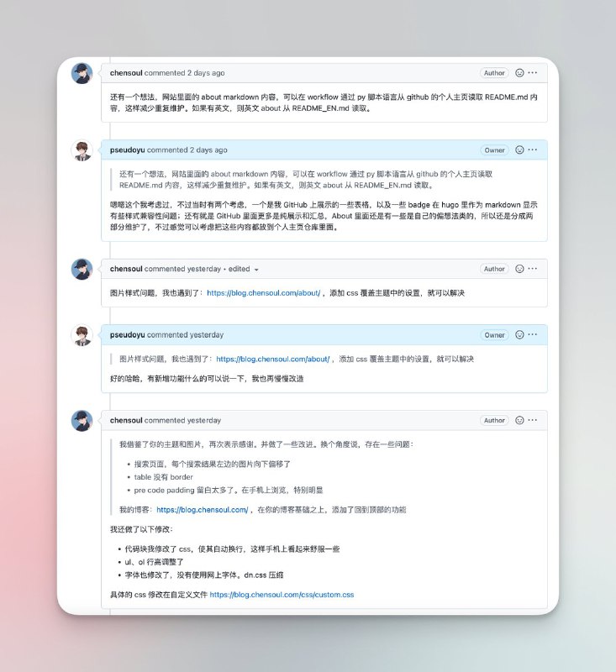The image size is (616, 672).
Task: Click the quoted blog.chensoul.com/about/ link in pseudoyu's reply
Action: (272, 359)
